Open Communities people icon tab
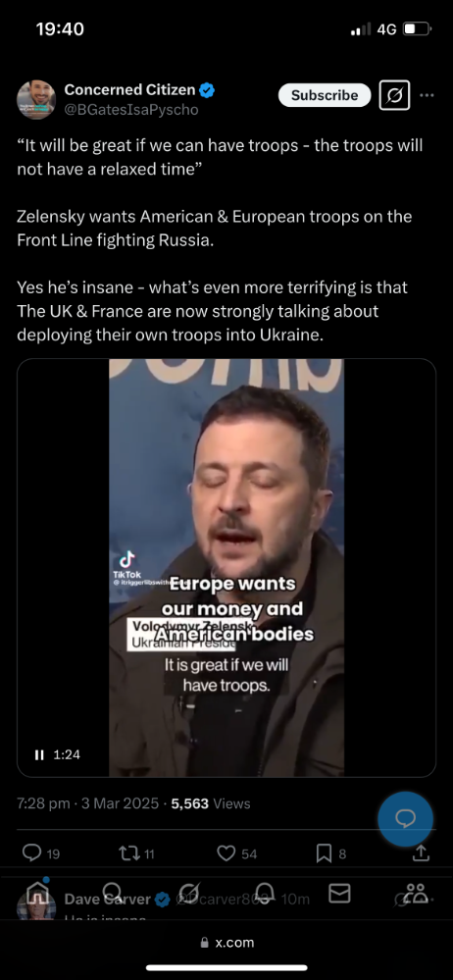This screenshot has height=980, width=453. (416, 894)
